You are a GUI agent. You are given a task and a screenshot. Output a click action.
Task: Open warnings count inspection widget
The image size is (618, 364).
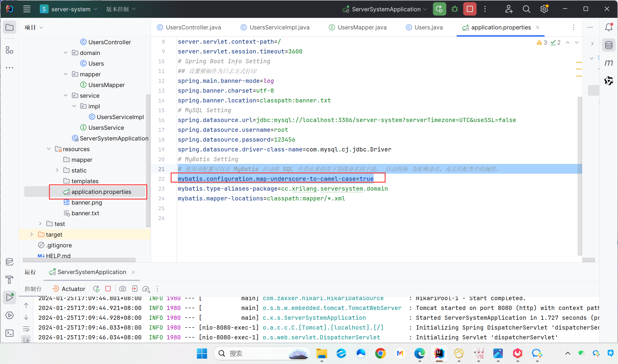point(542,42)
